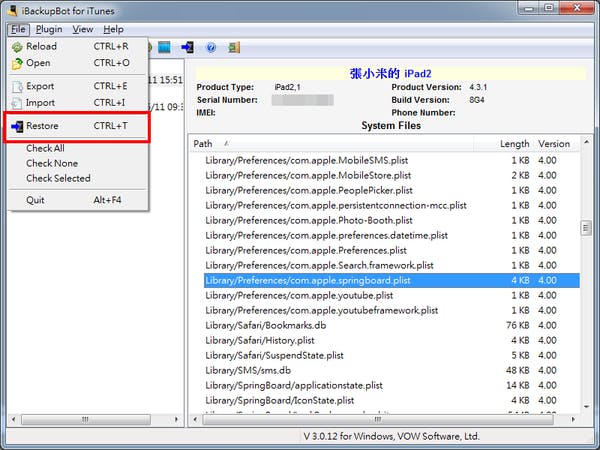Select com.apple.Search.framework.plist row
The image size is (600, 450).
pos(392,265)
